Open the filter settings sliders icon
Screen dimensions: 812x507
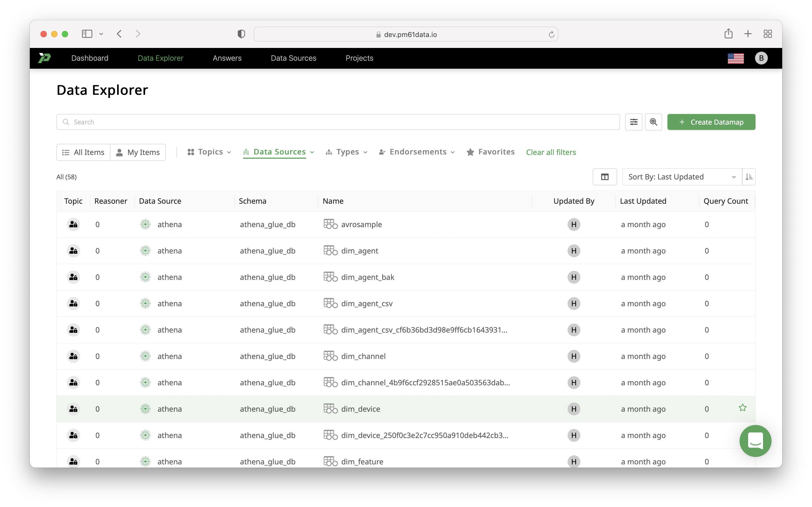click(x=633, y=122)
